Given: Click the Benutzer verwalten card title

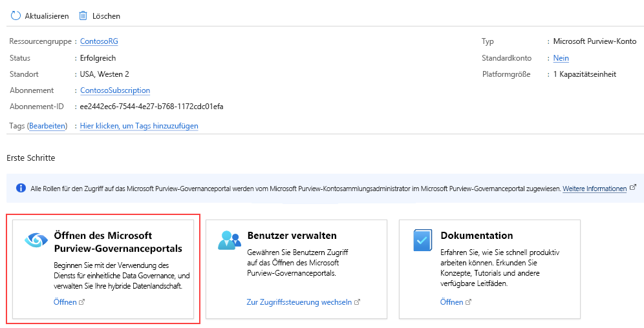Looking at the screenshot, I should [x=292, y=235].
